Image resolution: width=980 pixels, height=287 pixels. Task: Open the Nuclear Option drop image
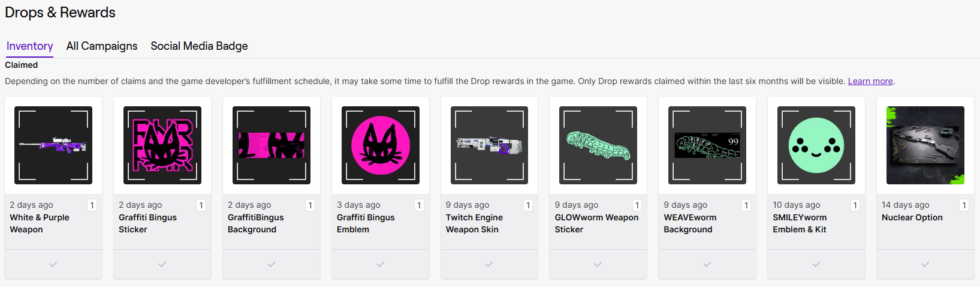pos(925,145)
